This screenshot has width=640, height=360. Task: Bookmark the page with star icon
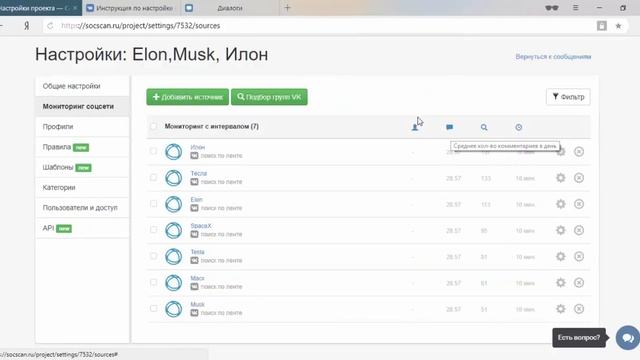click(618, 26)
